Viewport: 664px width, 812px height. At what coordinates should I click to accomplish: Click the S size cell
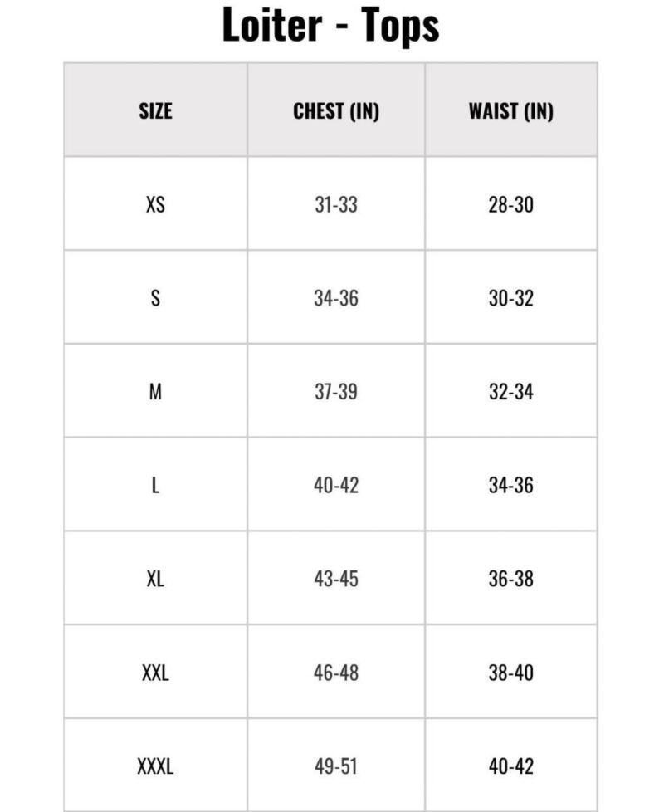tap(155, 298)
